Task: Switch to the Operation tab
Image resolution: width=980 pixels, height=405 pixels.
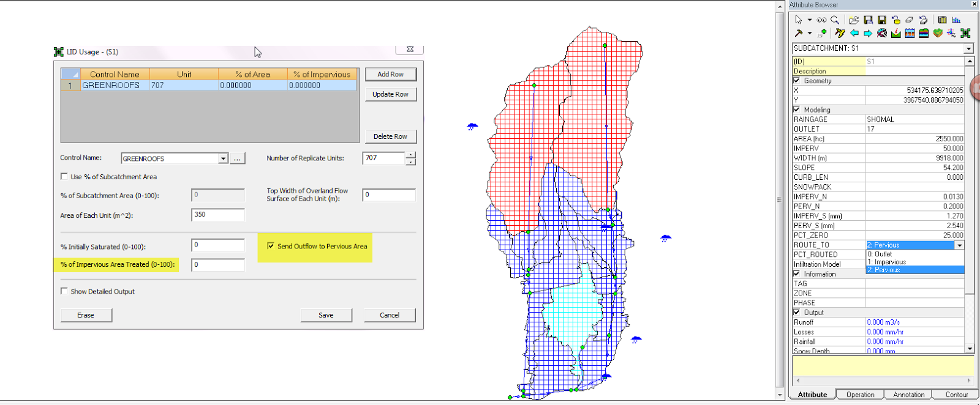Action: [x=860, y=395]
